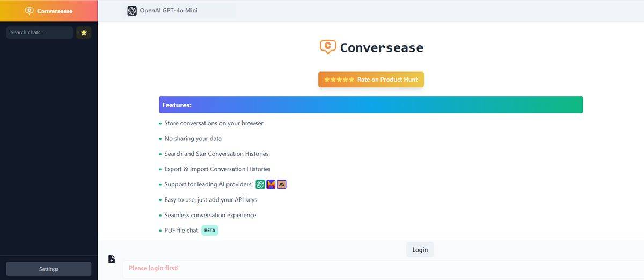The width and height of the screenshot is (644, 280).
Task: Open the Settings button in sidebar
Action: [x=49, y=269]
